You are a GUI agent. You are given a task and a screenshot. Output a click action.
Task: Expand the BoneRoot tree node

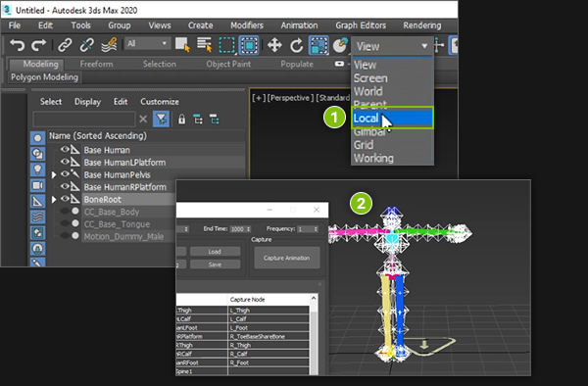tap(54, 200)
